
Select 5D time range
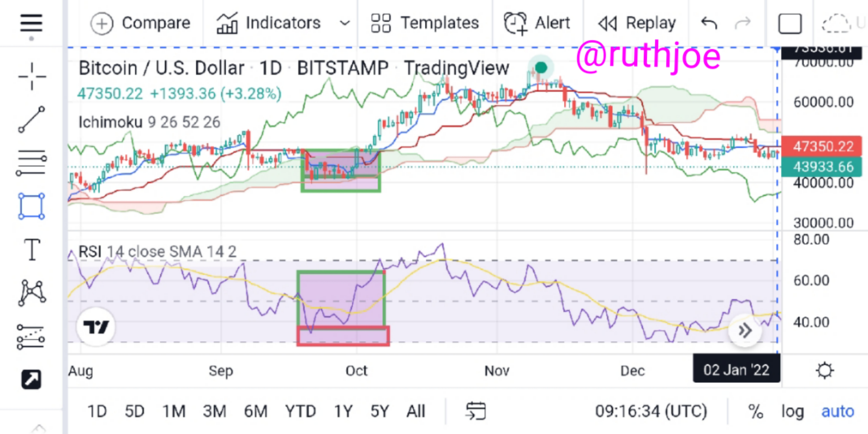(134, 412)
